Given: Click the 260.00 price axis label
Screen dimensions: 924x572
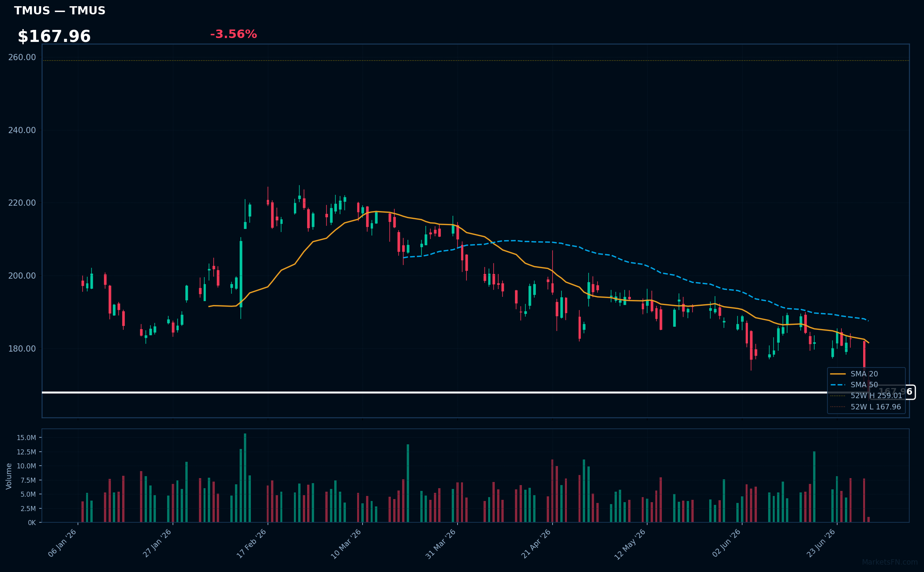Looking at the screenshot, I should pos(22,57).
